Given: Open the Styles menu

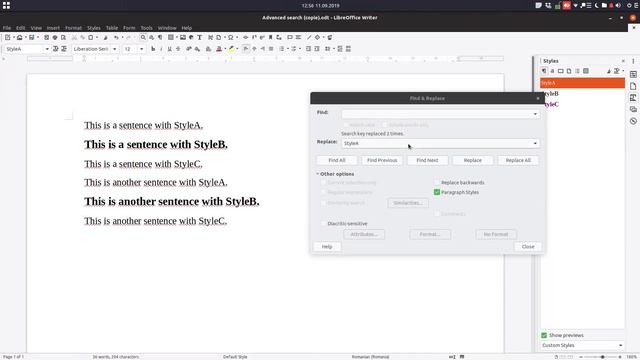Looking at the screenshot, I should coord(93,28).
